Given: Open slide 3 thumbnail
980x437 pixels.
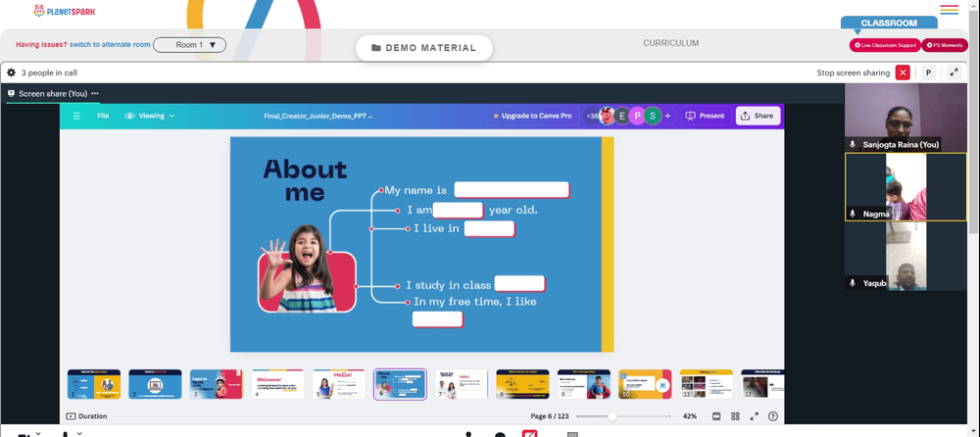Looking at the screenshot, I should click(x=217, y=384).
